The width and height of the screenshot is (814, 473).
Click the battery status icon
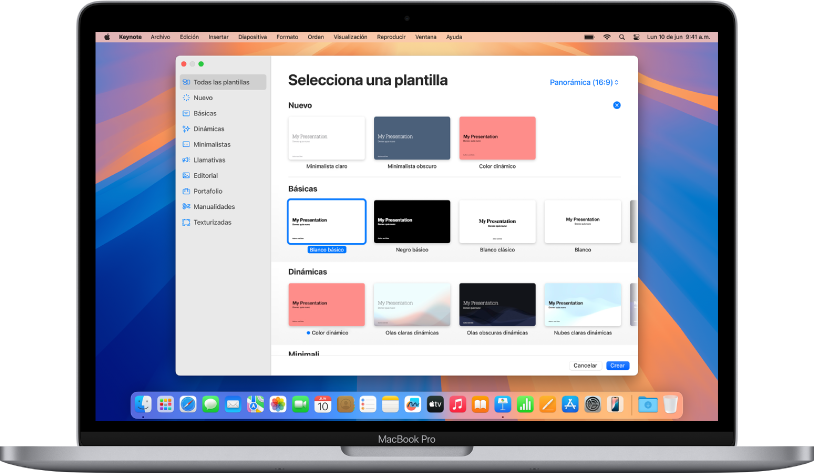tap(589, 37)
